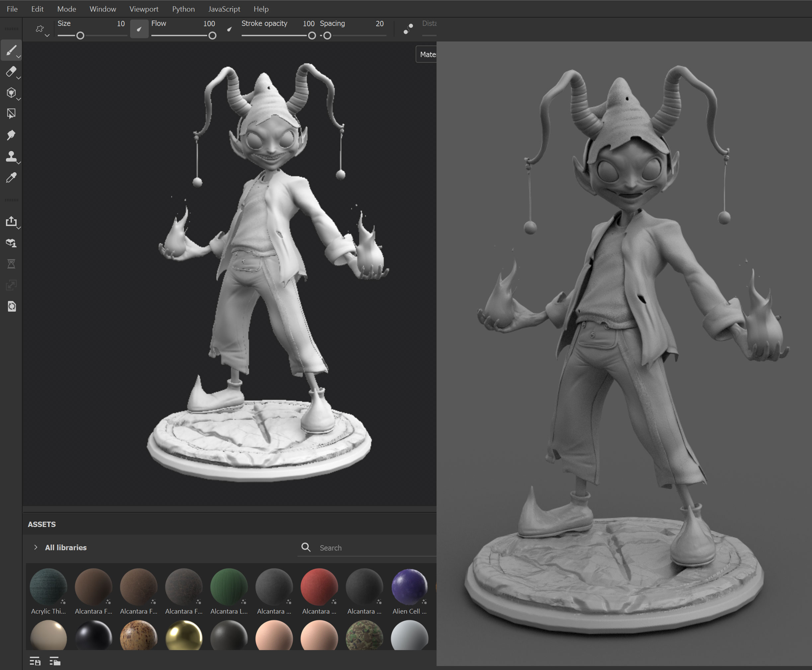
Task: Select the Smudge tool
Action: click(x=11, y=135)
